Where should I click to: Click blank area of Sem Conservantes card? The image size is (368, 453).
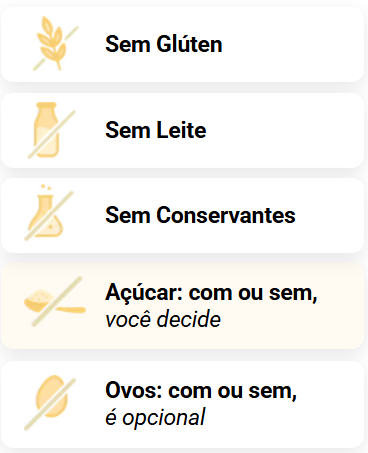click(x=330, y=215)
